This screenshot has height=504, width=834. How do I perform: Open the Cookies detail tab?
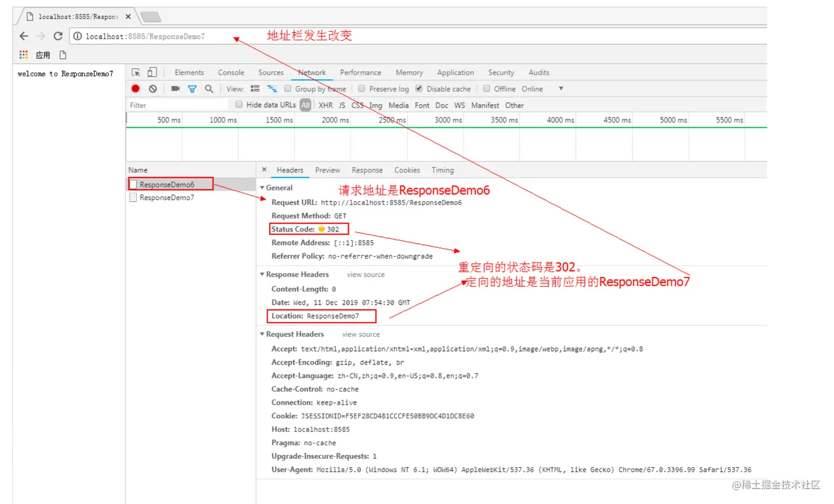pyautogui.click(x=407, y=170)
